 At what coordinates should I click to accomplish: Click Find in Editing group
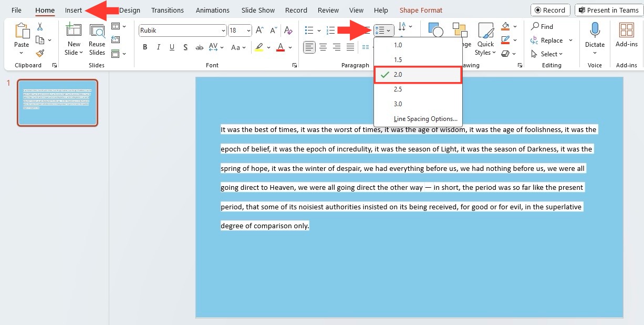tap(542, 26)
